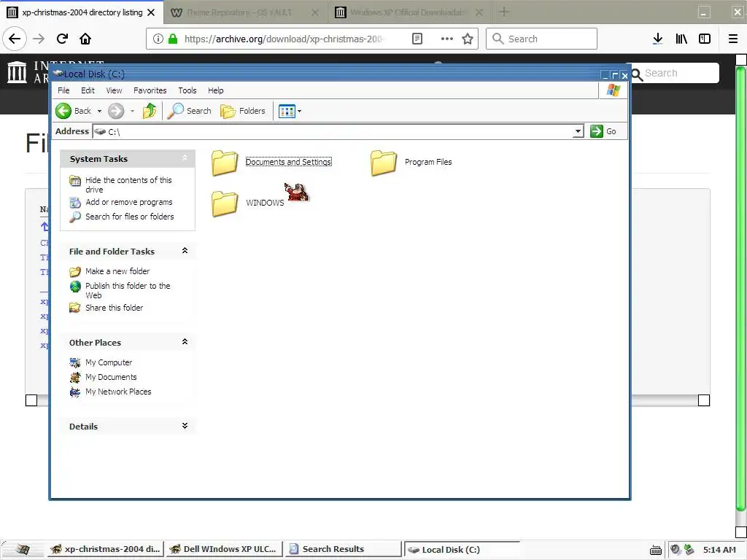
Task: Select the WINDOWS folder icon
Action: click(x=225, y=203)
